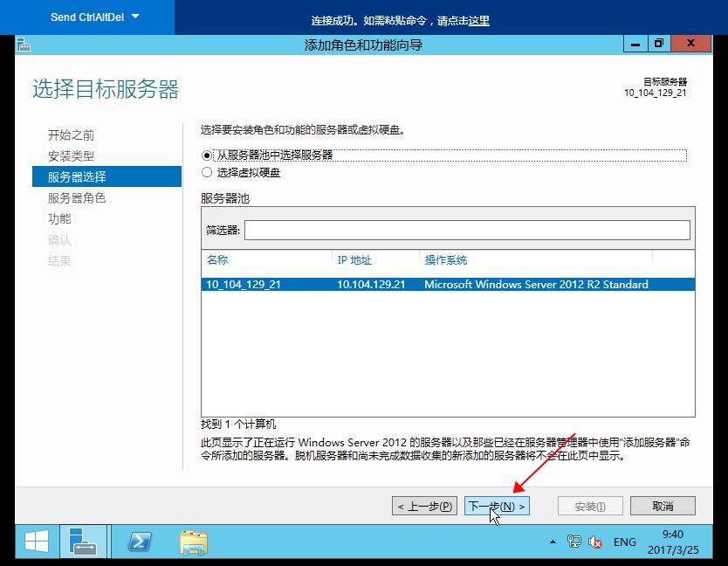Select server row 10_104_129_21

pyautogui.click(x=448, y=285)
